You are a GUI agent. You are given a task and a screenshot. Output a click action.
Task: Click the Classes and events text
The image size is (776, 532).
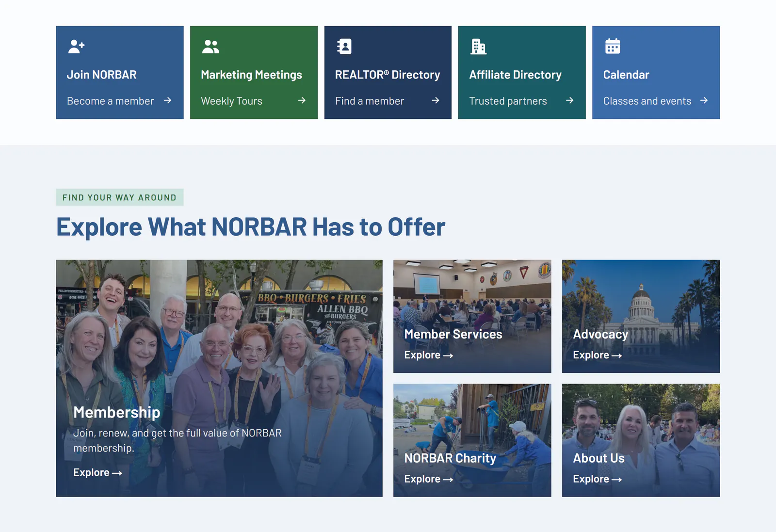click(647, 101)
